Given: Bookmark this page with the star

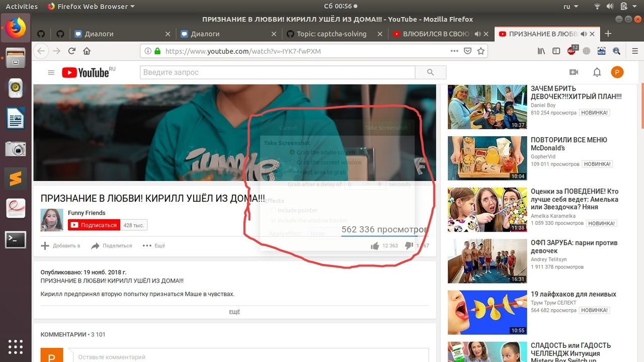Looking at the screenshot, I should coord(480,51).
